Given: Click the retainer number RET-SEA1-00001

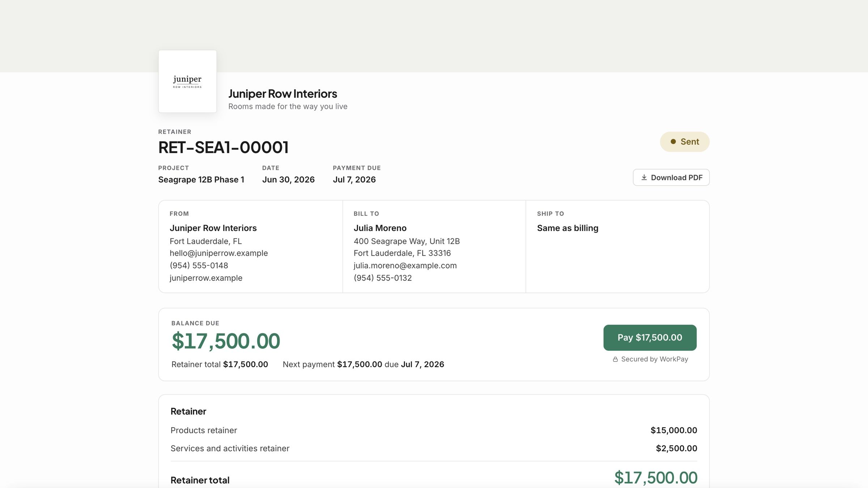Looking at the screenshot, I should [x=224, y=147].
